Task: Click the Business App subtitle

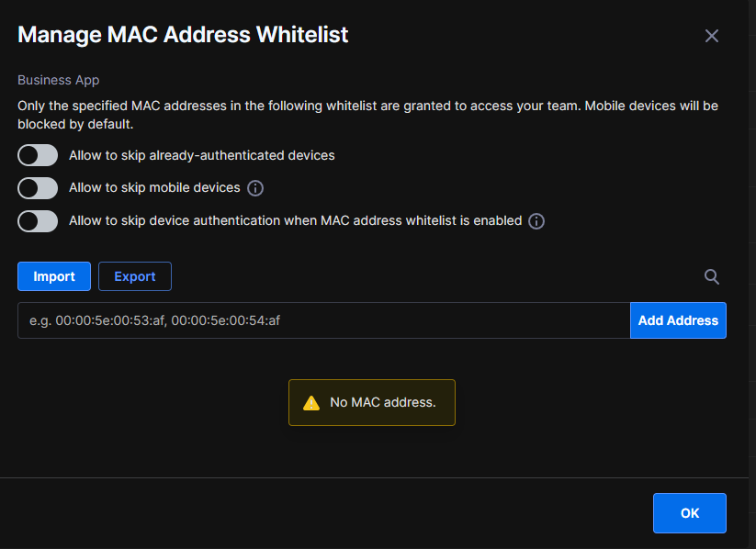Action: 59,80
